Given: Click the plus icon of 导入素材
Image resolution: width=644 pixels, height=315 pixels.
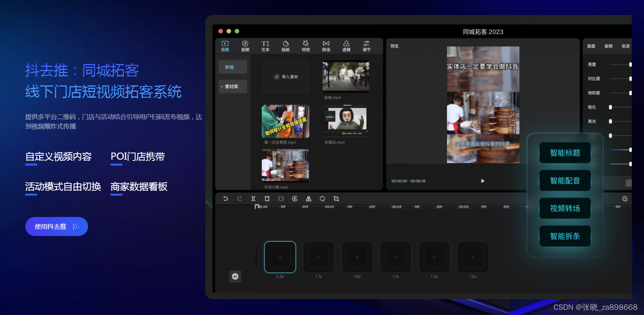Looking at the screenshot, I should [x=277, y=77].
